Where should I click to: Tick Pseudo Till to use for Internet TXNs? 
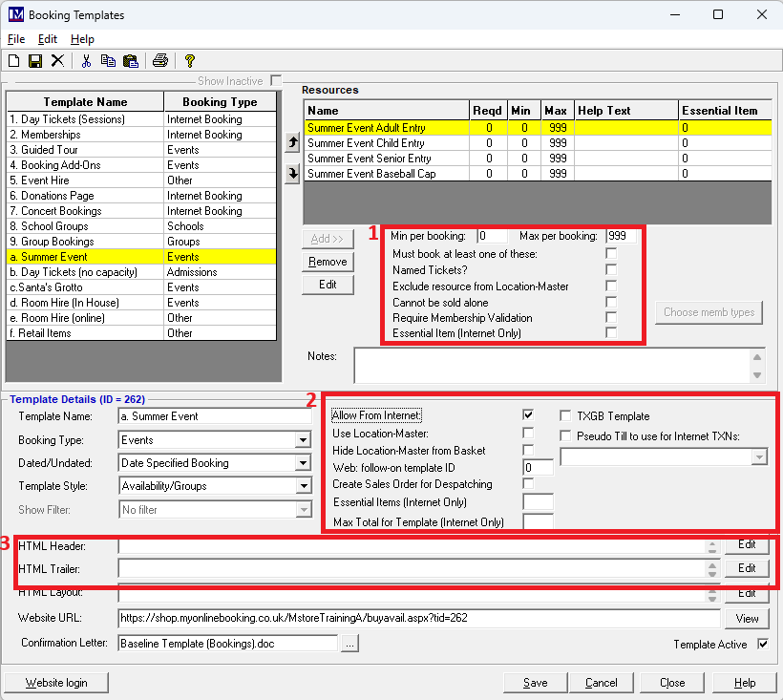click(x=565, y=435)
